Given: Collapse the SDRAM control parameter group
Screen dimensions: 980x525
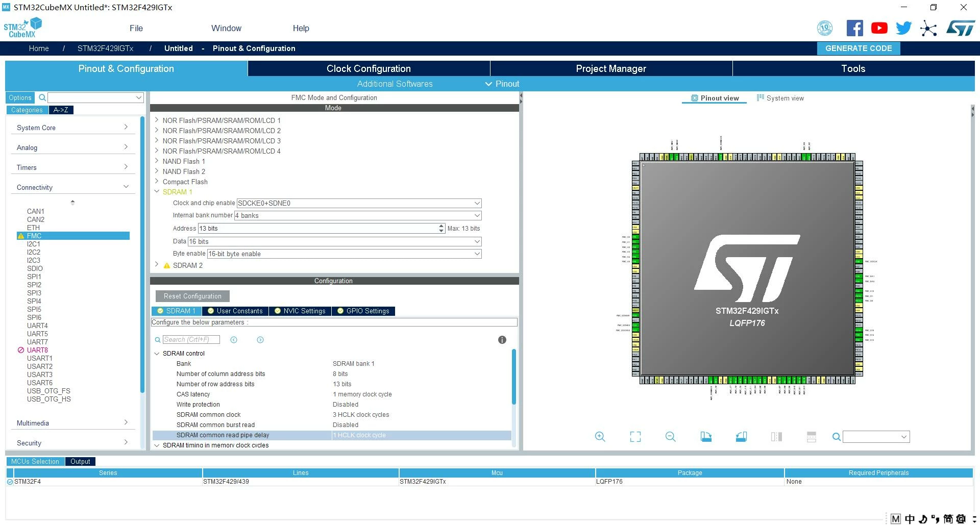Looking at the screenshot, I should (x=157, y=354).
